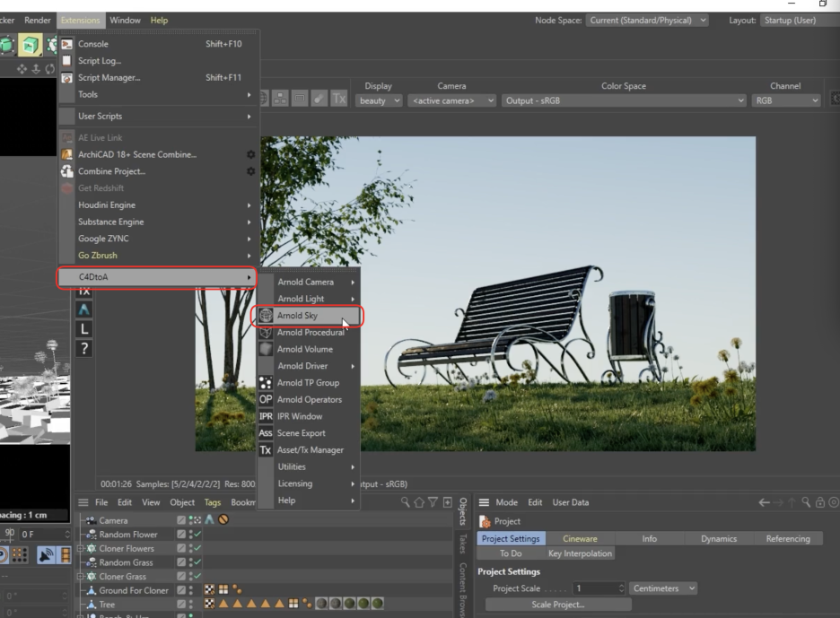
Task: Open the Display beauty dropdown
Action: coord(378,100)
